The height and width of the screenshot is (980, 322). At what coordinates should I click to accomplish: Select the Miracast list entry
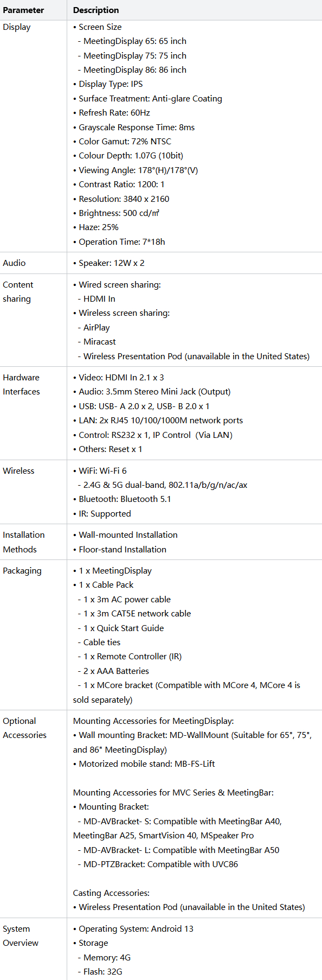(x=97, y=342)
